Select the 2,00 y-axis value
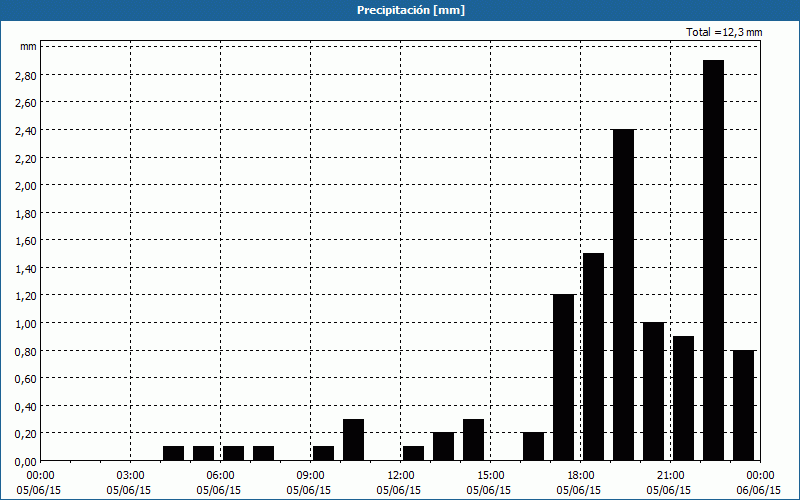 26,185
